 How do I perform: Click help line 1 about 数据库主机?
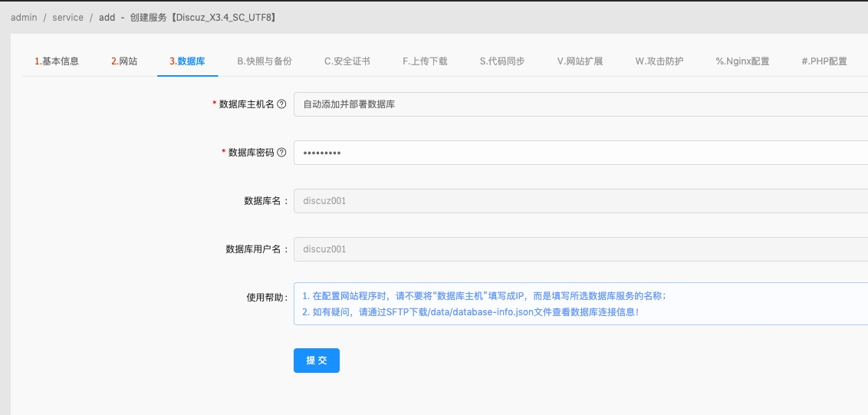pos(484,296)
